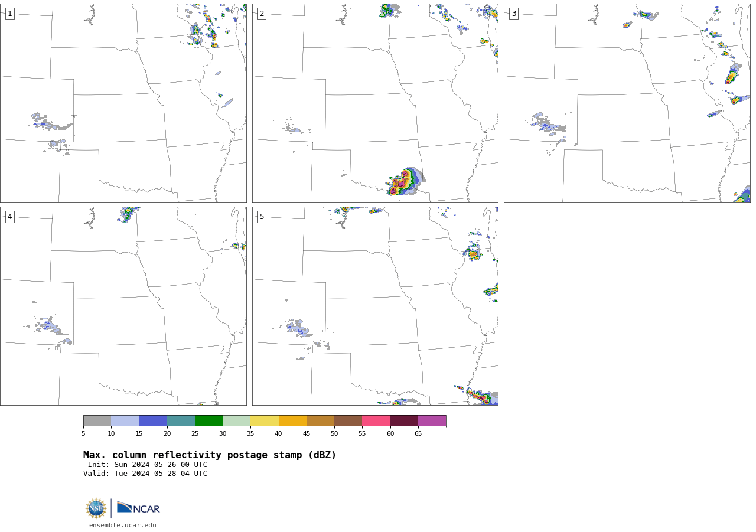The height and width of the screenshot is (532, 756).
Task: Click the member number label '5'
Action: (262, 217)
